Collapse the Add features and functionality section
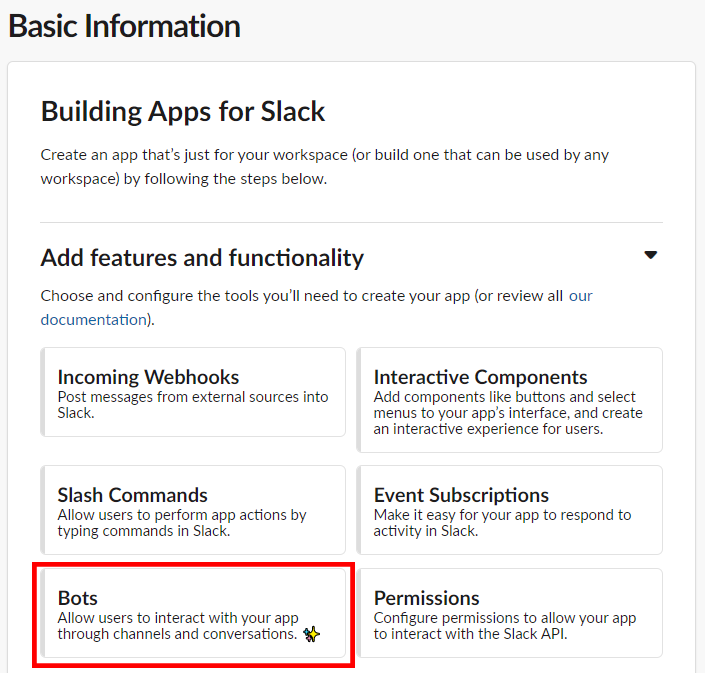705x673 pixels. pos(651,256)
